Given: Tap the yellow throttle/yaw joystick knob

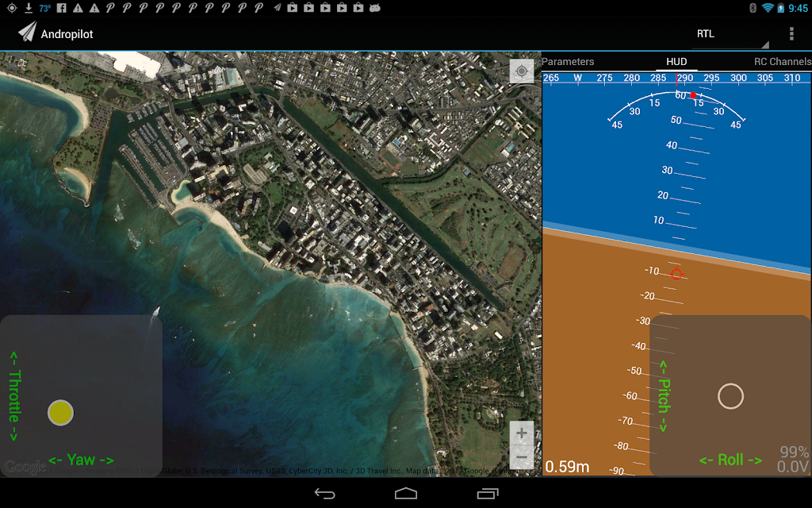Looking at the screenshot, I should [60, 413].
